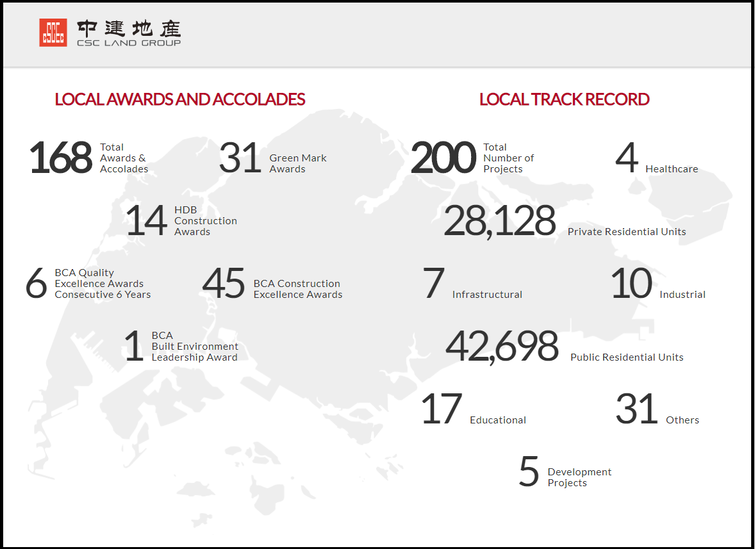Select the Local Awards and Accolades heading
755x549 pixels.
coord(180,99)
